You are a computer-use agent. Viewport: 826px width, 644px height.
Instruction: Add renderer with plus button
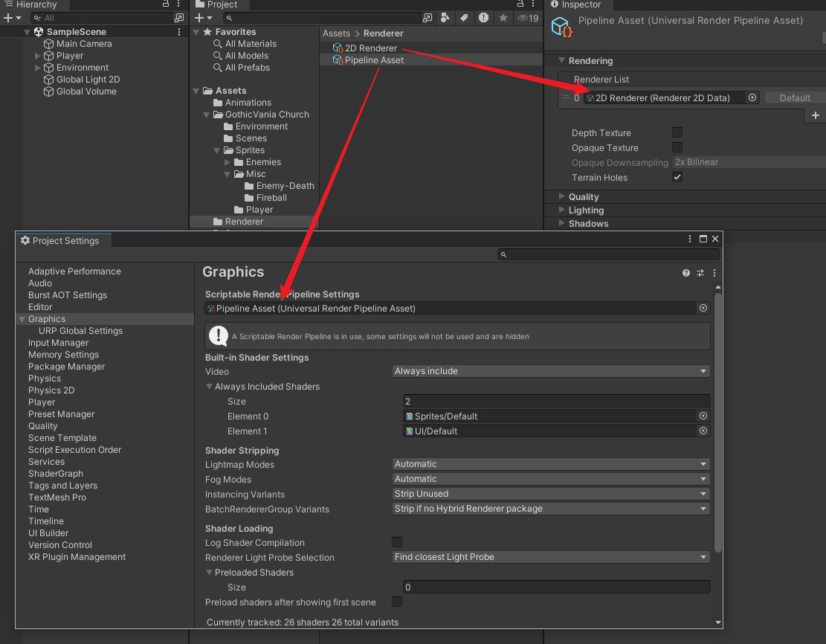(815, 115)
